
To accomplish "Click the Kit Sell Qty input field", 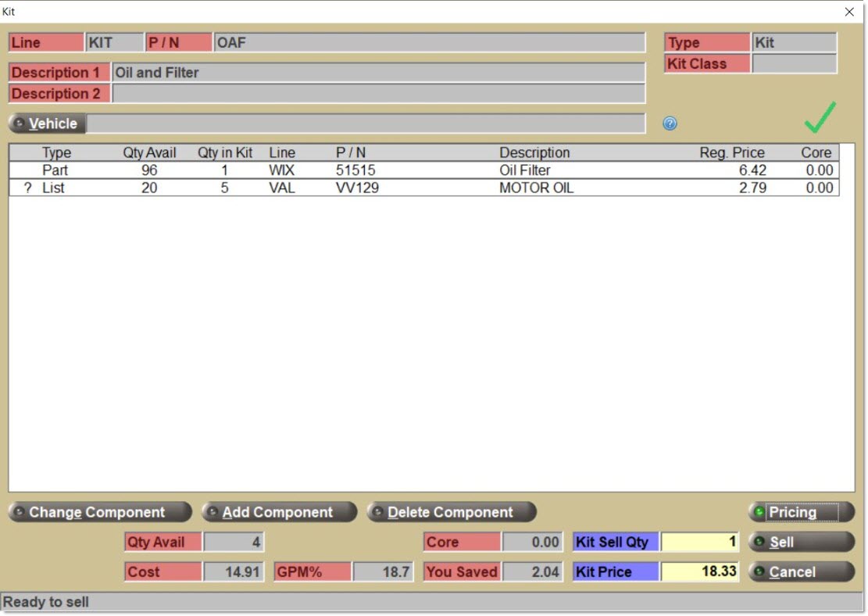I will pyautogui.click(x=699, y=542).
